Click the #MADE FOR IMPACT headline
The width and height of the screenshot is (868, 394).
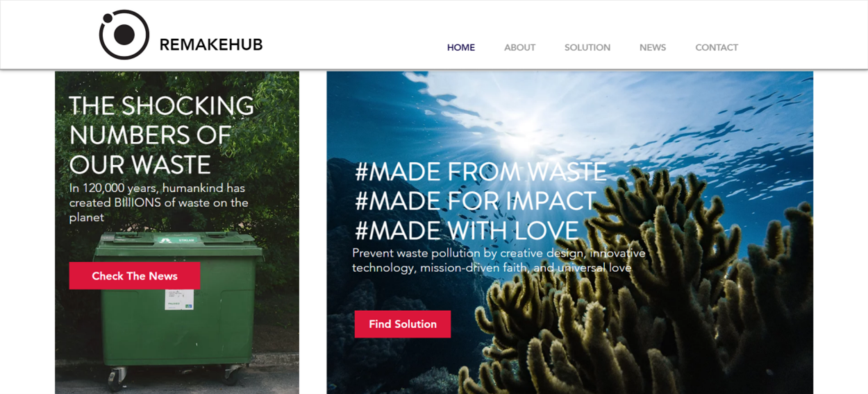(x=476, y=201)
